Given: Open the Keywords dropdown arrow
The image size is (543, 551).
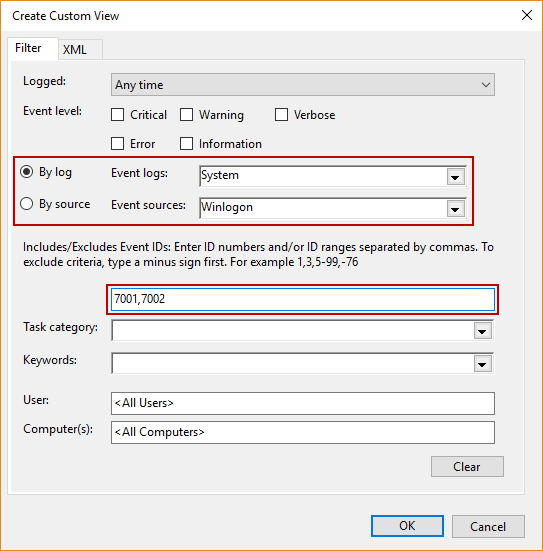Looking at the screenshot, I should 482,364.
